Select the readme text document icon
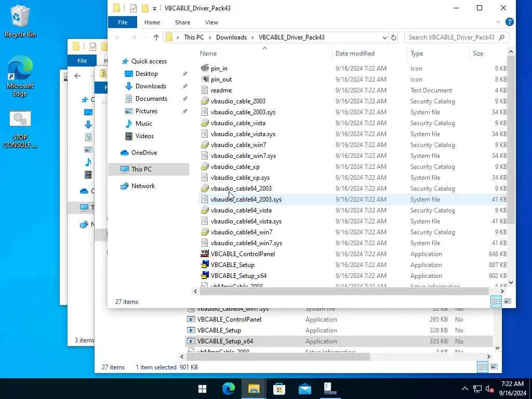Screen dimensions: 532x399 (x=205, y=90)
